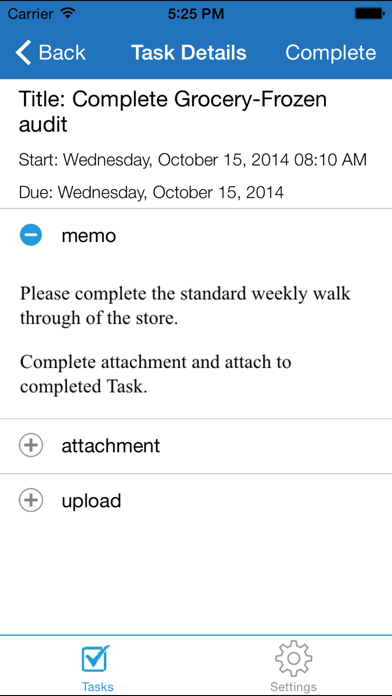This screenshot has width=392, height=696.
Task: Tap the Start date line
Action: [193, 160]
